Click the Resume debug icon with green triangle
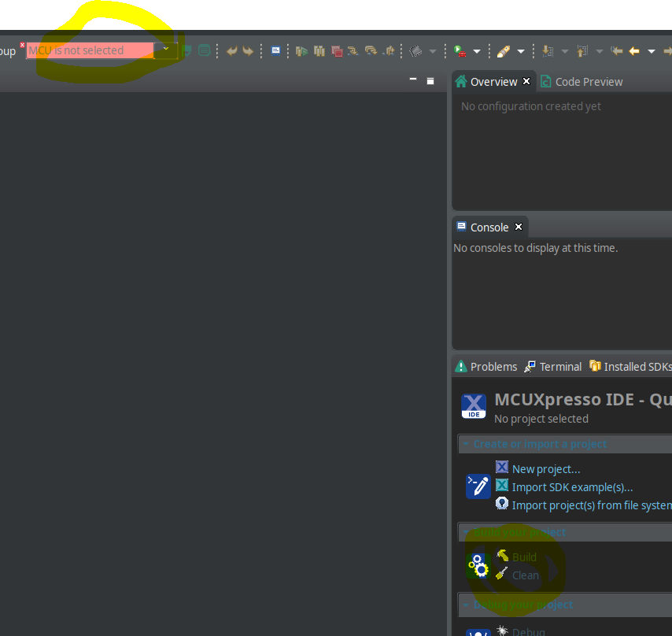Viewport: 672px width, 636px height. click(x=301, y=51)
